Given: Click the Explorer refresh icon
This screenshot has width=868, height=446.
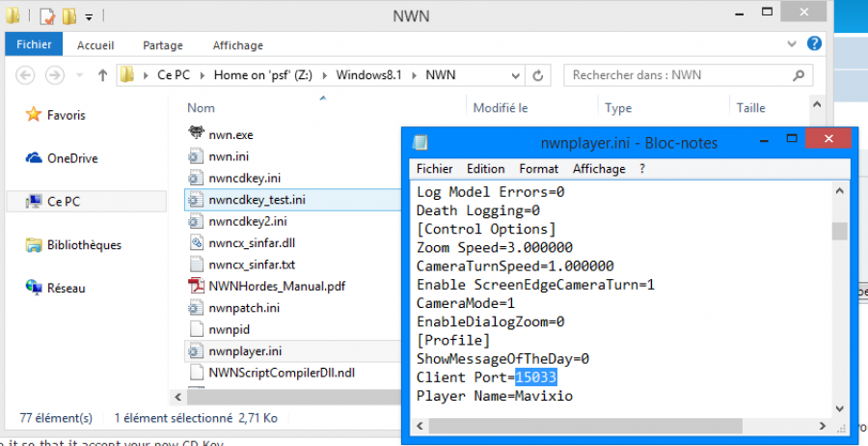Looking at the screenshot, I should coord(537,75).
